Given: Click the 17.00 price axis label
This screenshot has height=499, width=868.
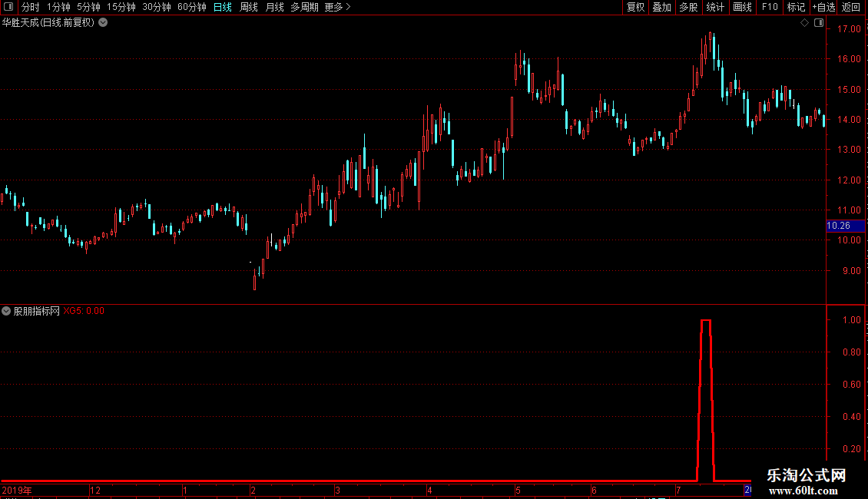Looking at the screenshot, I should click(x=849, y=28).
